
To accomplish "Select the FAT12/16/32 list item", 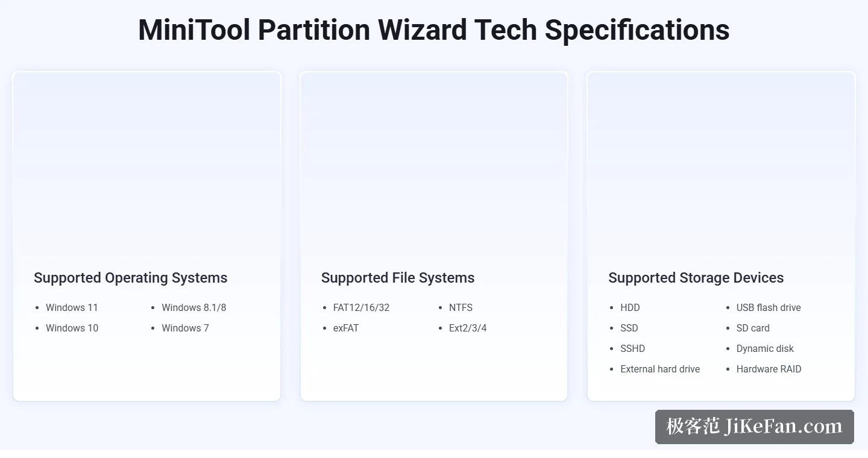I will [362, 307].
